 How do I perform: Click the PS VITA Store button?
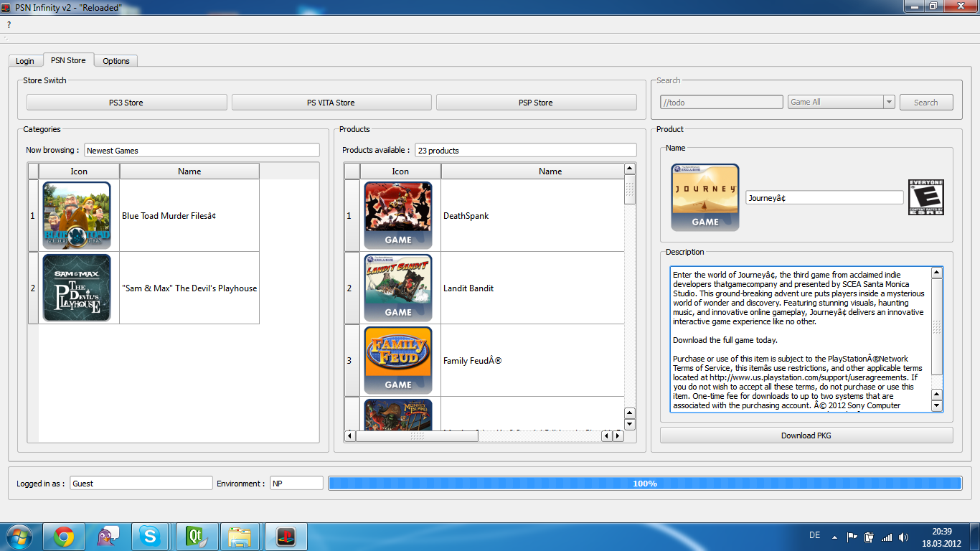[x=331, y=103]
